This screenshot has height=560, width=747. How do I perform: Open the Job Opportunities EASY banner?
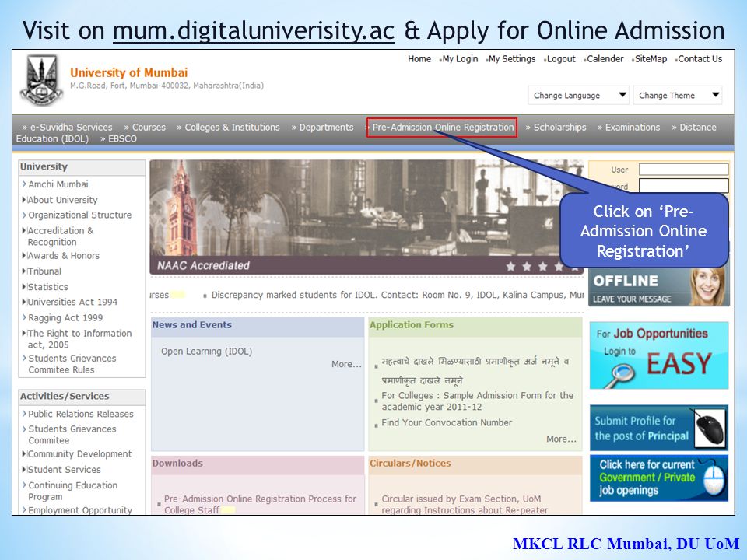(659, 355)
